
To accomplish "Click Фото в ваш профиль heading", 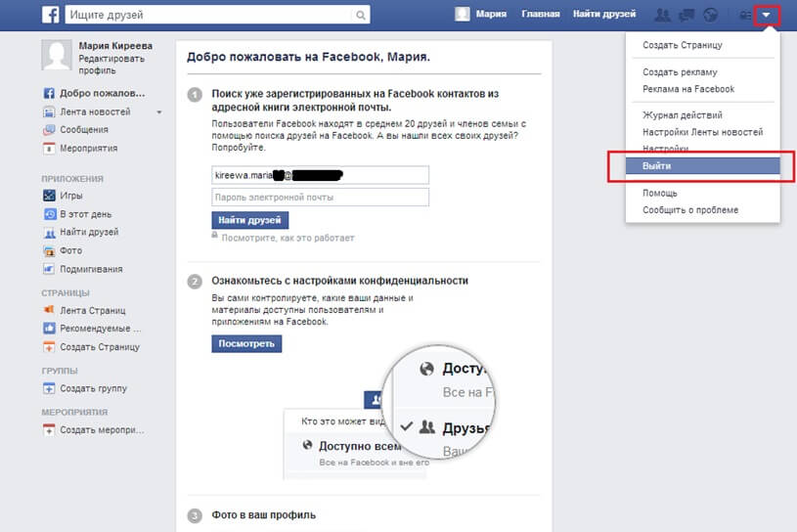I will (263, 515).
